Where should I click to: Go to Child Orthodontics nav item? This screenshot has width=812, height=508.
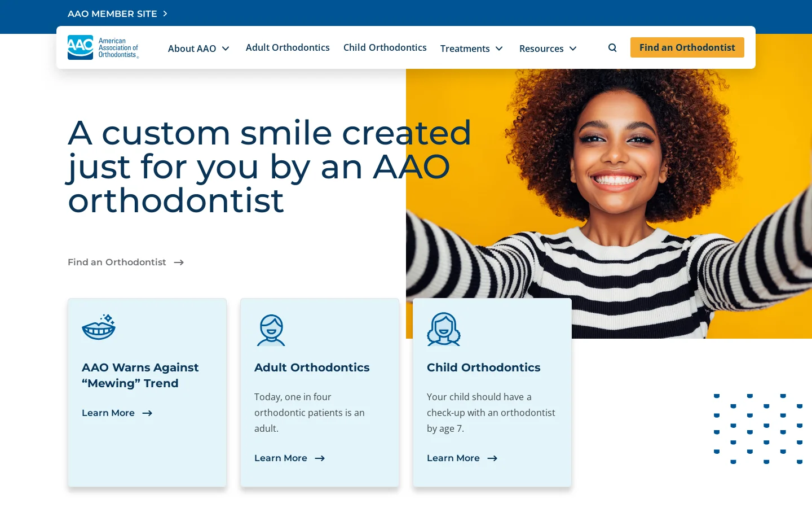coord(385,47)
